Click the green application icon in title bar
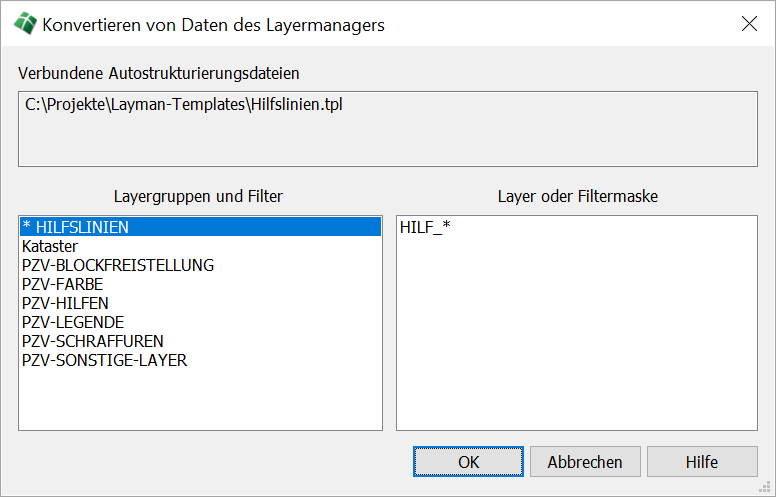 pos(24,24)
